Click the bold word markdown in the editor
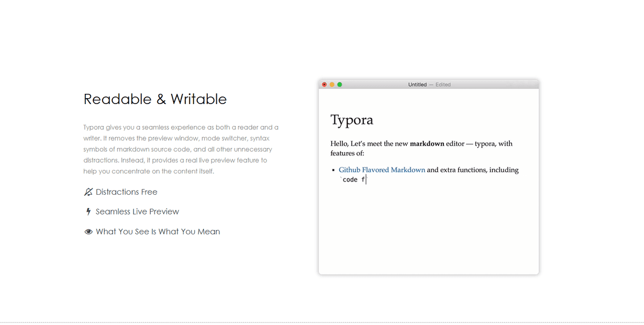This screenshot has height=325, width=644. (x=427, y=144)
